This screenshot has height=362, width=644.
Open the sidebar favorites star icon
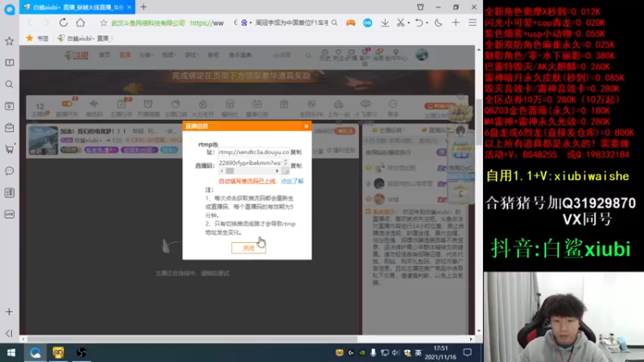pyautogui.click(x=10, y=41)
